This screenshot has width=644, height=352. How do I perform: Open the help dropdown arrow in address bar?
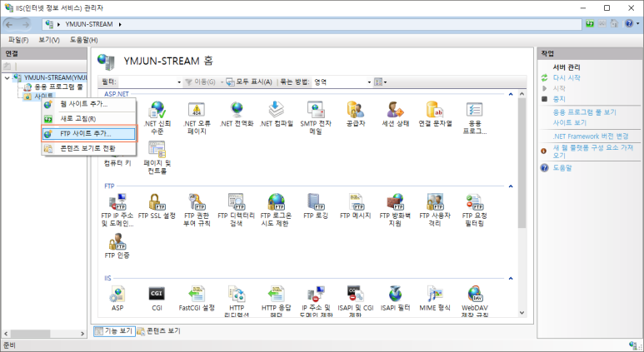pos(638,24)
